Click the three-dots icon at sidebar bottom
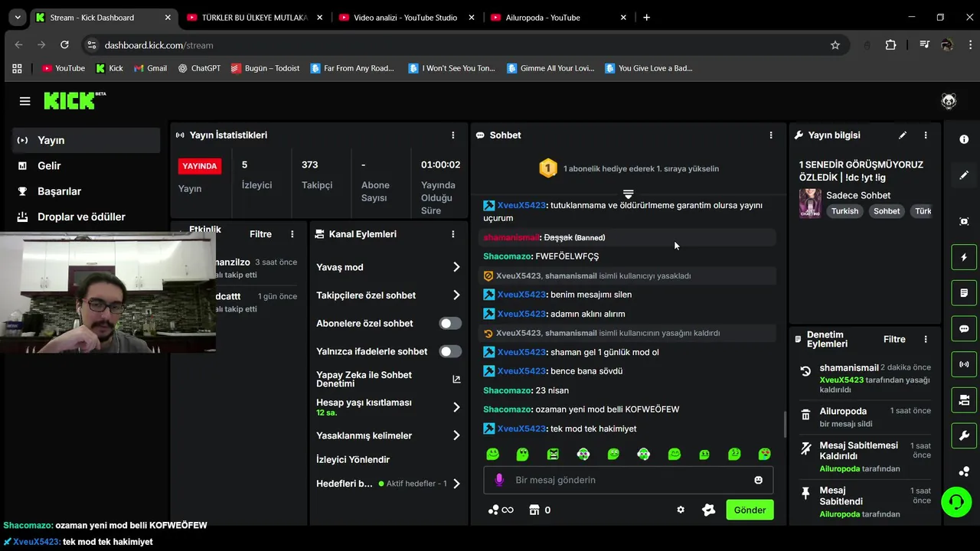This screenshot has width=980, height=551. [964, 471]
